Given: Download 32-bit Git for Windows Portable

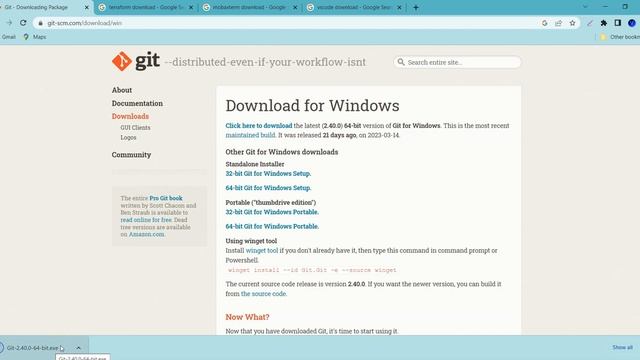Looking at the screenshot, I should click(x=272, y=212).
